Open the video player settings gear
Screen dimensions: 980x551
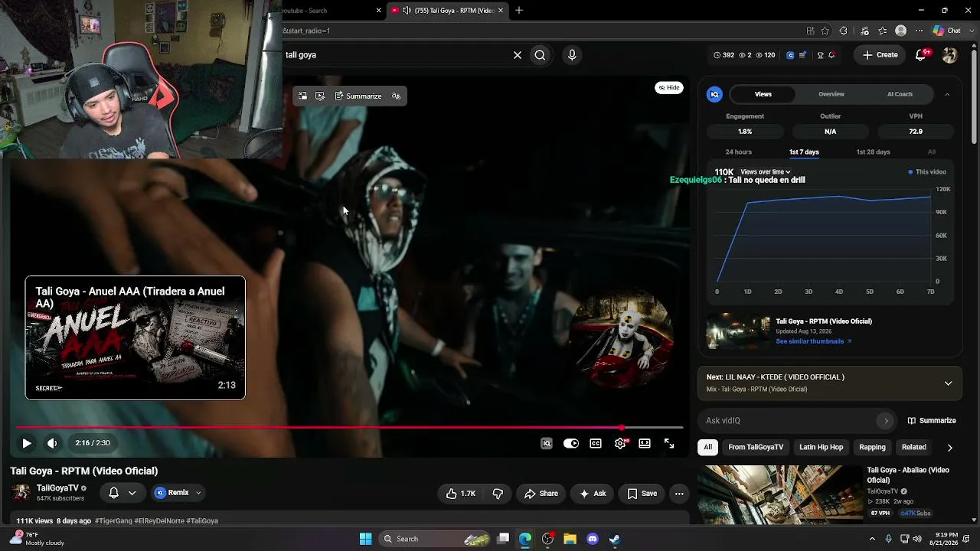click(x=620, y=443)
